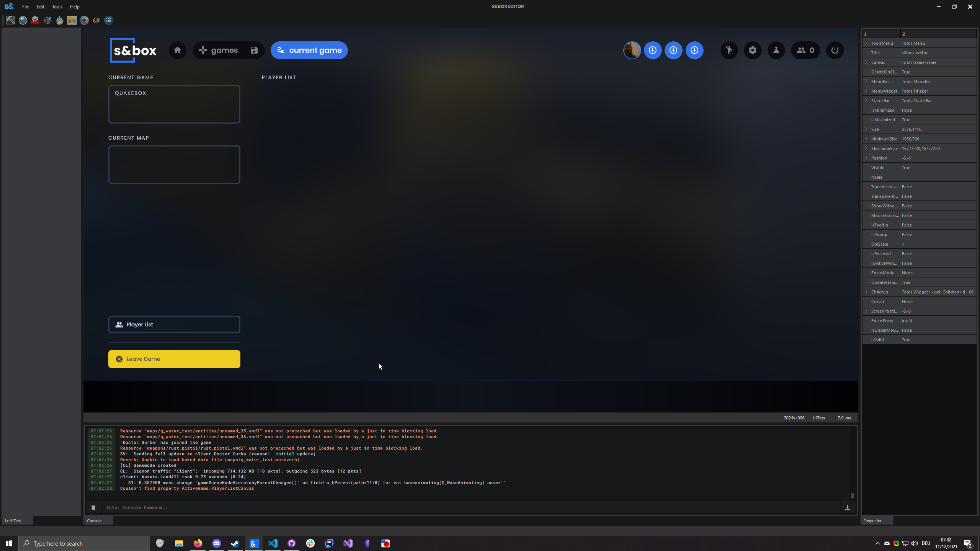
Task: Clear the console with the trash icon
Action: click(93, 507)
